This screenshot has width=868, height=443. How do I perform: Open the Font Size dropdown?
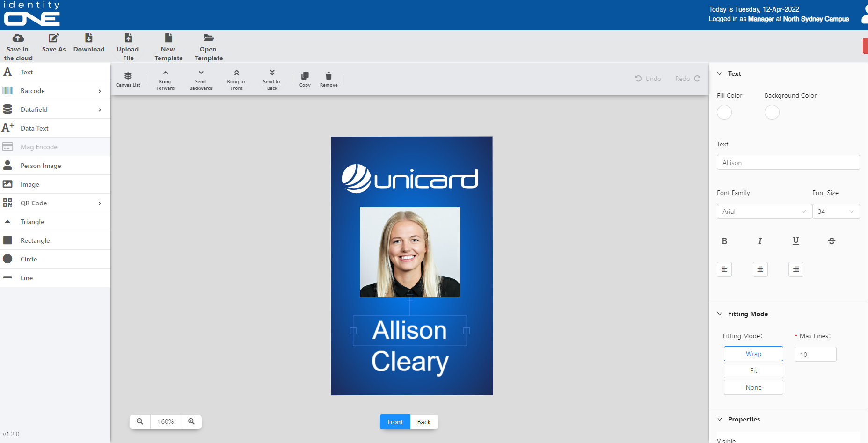[x=836, y=211]
